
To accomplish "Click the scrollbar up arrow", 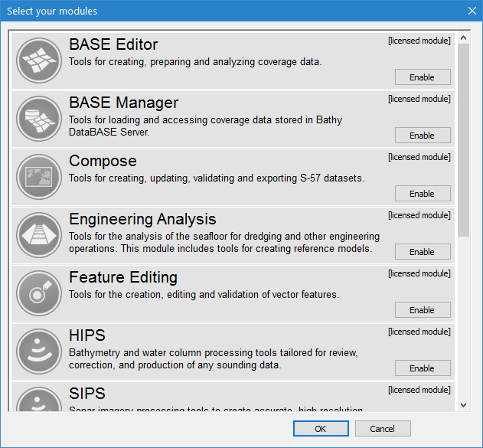I will point(463,38).
